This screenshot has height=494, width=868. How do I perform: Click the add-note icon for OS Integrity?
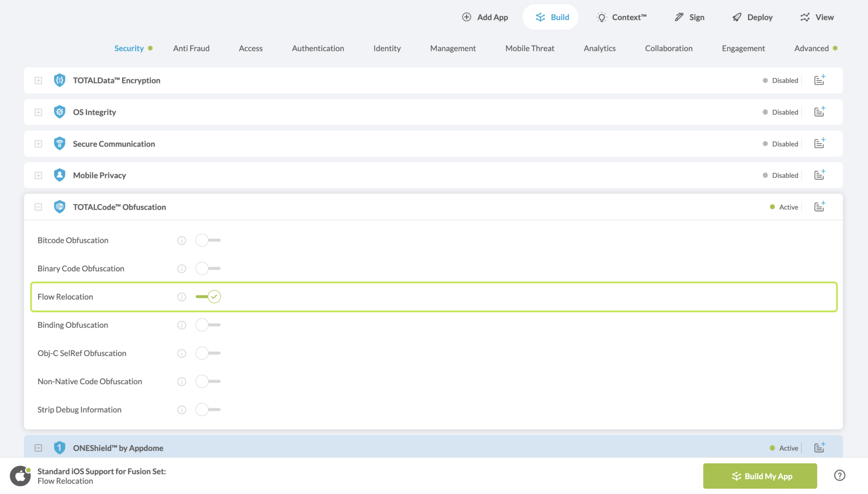(819, 111)
